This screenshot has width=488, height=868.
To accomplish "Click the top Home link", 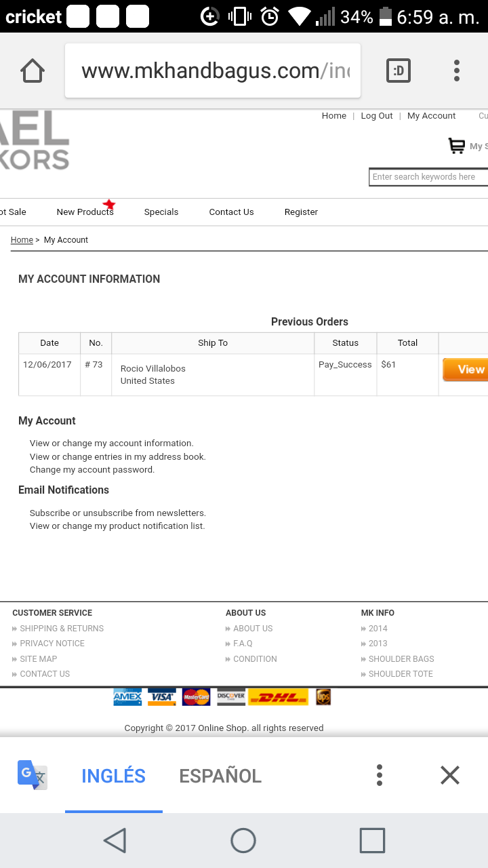I will click(x=334, y=116).
